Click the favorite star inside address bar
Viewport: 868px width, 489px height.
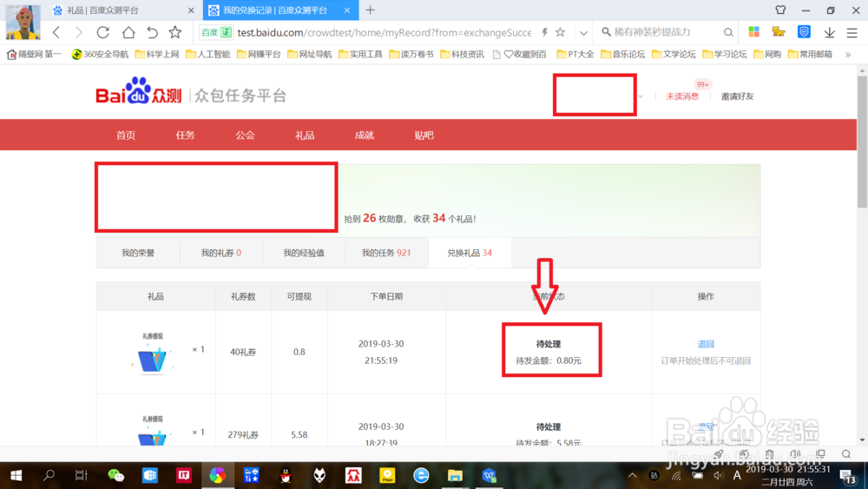tap(560, 33)
